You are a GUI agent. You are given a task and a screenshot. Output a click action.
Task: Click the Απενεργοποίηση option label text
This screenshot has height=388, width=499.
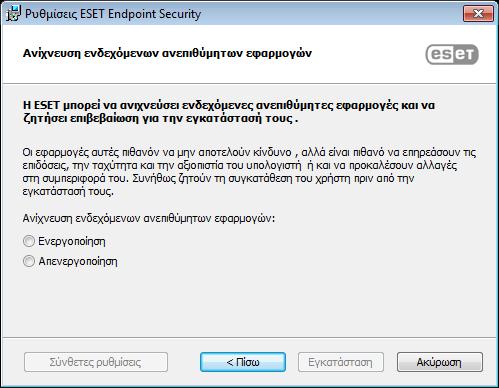(x=78, y=261)
